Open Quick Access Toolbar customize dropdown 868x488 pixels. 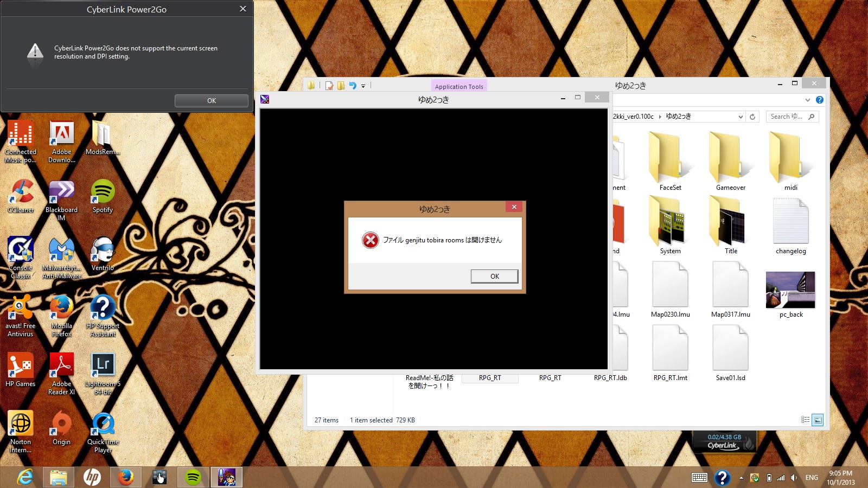pos(363,86)
